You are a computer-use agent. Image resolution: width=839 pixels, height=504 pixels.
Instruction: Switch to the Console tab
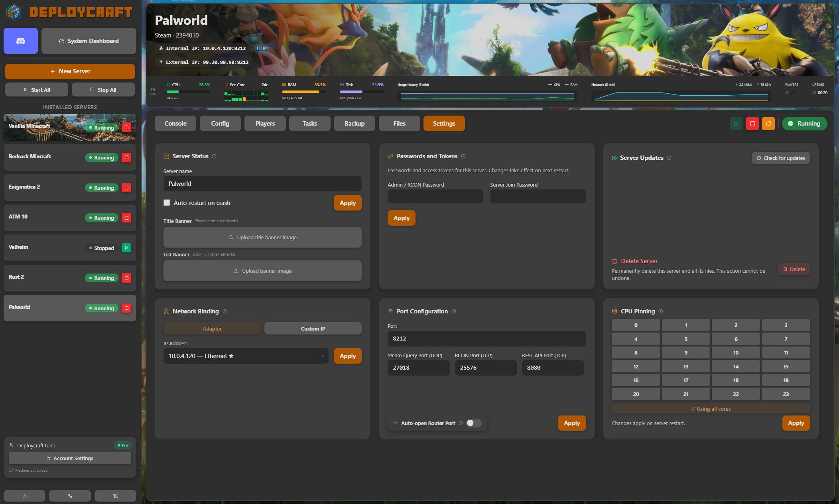pos(175,124)
